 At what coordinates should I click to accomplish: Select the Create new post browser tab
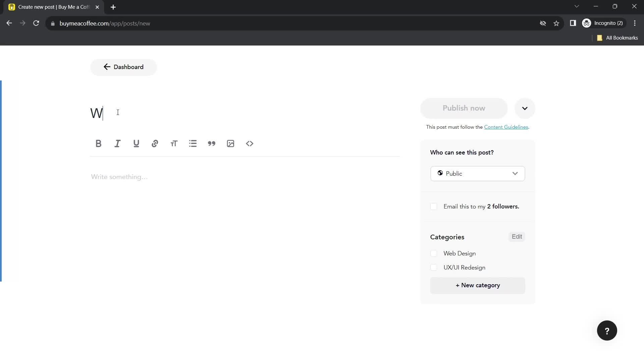click(54, 7)
